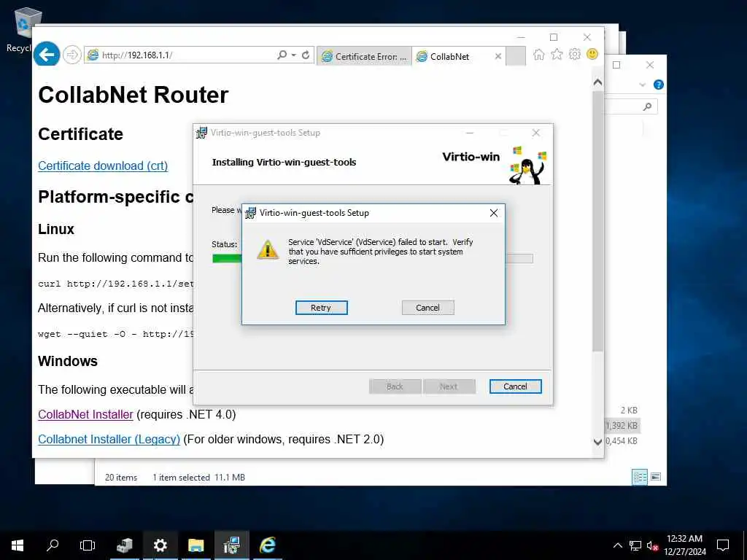Viewport: 747px width, 560px height.
Task: Click the File Explorer search magnifier
Action: pyautogui.click(x=647, y=106)
